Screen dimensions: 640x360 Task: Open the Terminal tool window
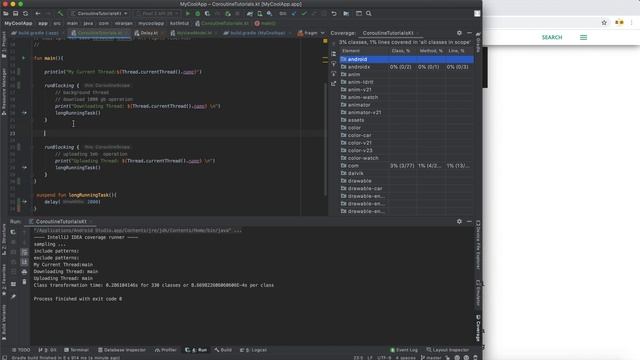click(x=76, y=350)
